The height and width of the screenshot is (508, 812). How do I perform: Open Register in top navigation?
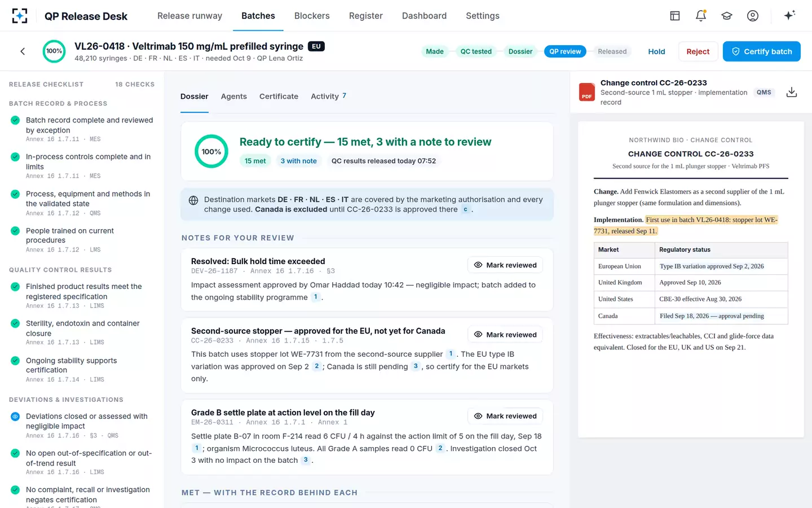pyautogui.click(x=366, y=16)
